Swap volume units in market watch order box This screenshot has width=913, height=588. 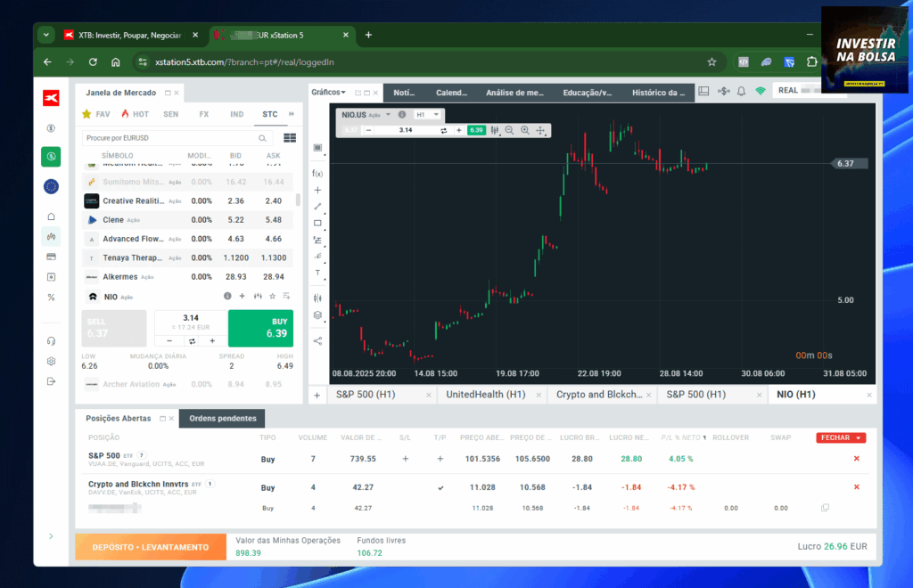pyautogui.click(x=192, y=341)
